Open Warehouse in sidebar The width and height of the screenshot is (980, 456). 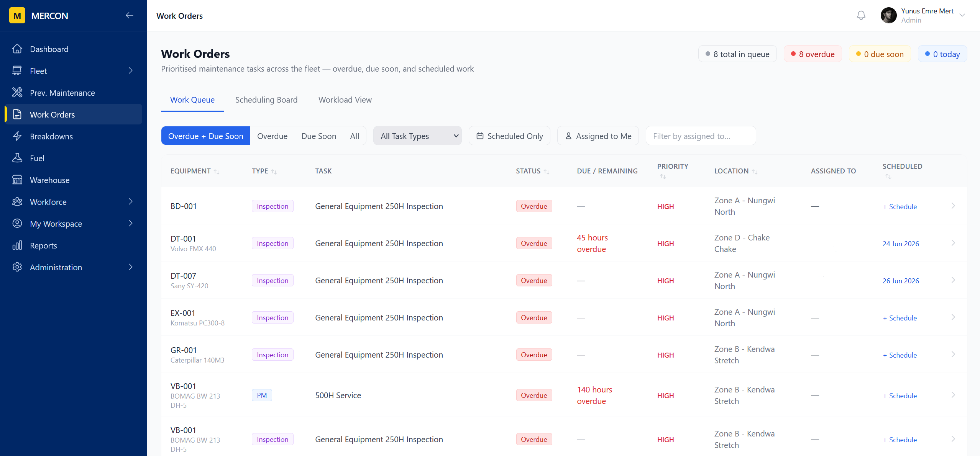click(74, 180)
